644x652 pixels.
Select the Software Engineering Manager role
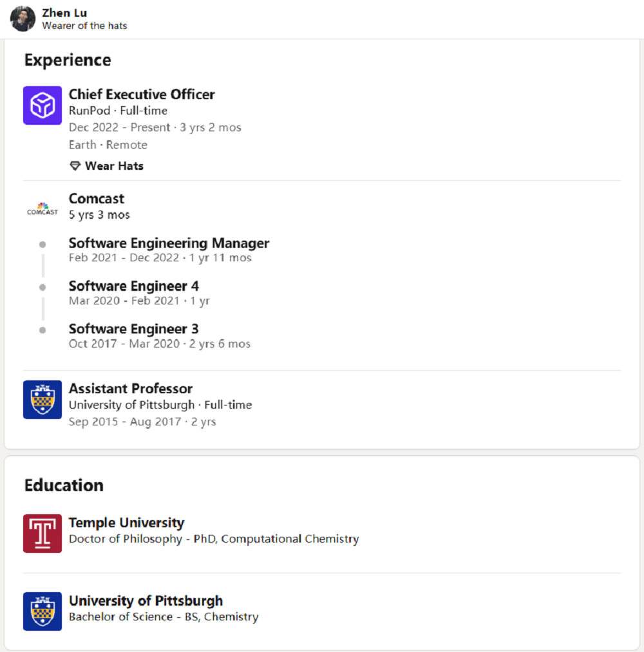(x=169, y=243)
